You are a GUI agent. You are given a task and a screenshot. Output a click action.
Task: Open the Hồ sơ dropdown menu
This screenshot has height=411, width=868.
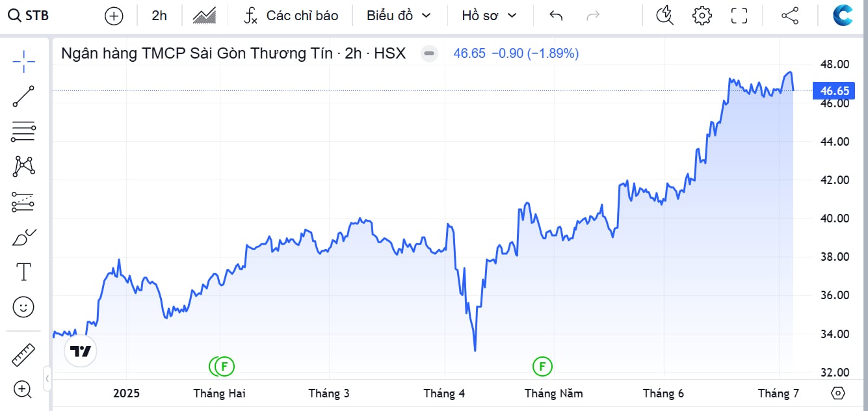(x=490, y=16)
